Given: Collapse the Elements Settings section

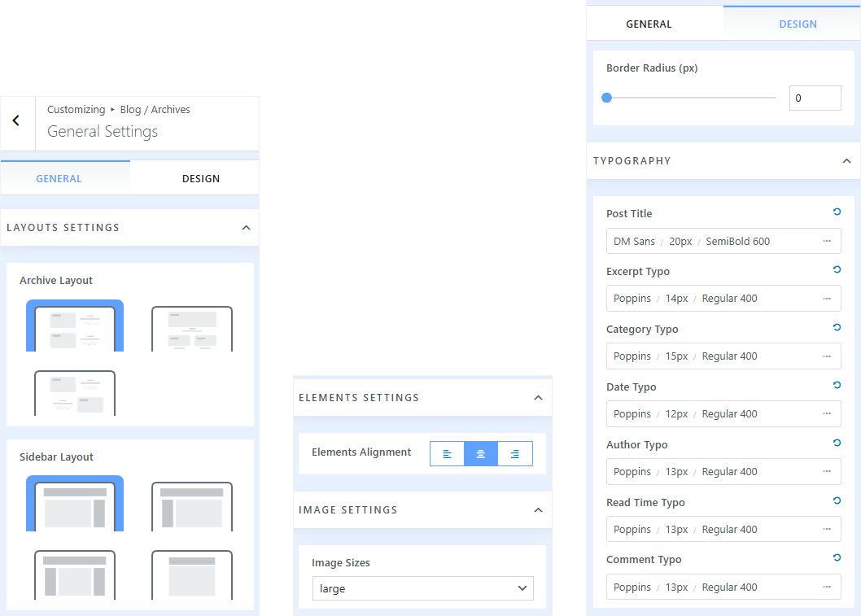Looking at the screenshot, I should tap(537, 398).
